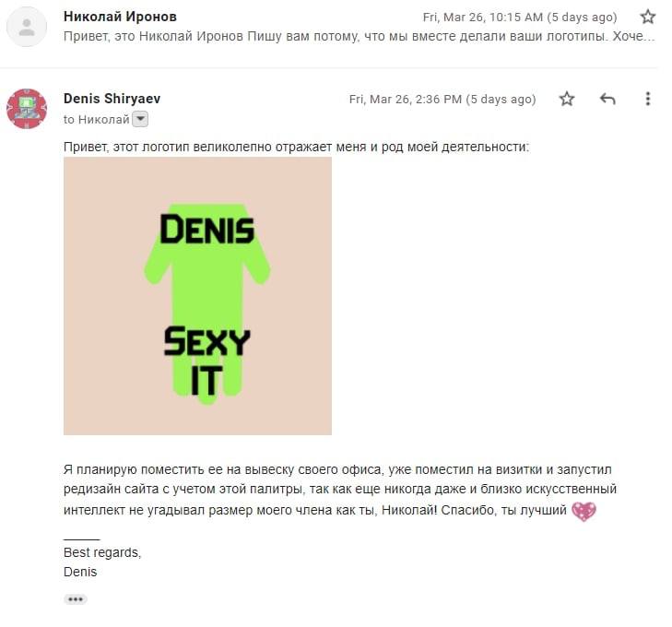
Task: Open the three-dot more options menu
Action: click(647, 99)
